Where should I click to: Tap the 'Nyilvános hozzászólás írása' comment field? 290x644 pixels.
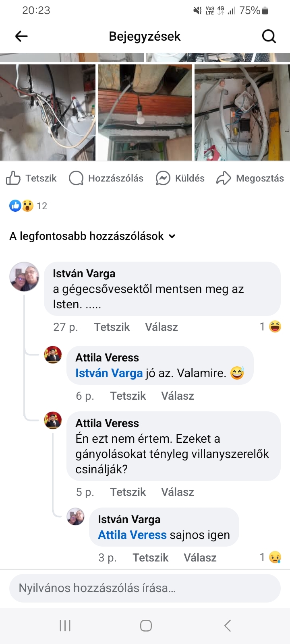[145, 588]
